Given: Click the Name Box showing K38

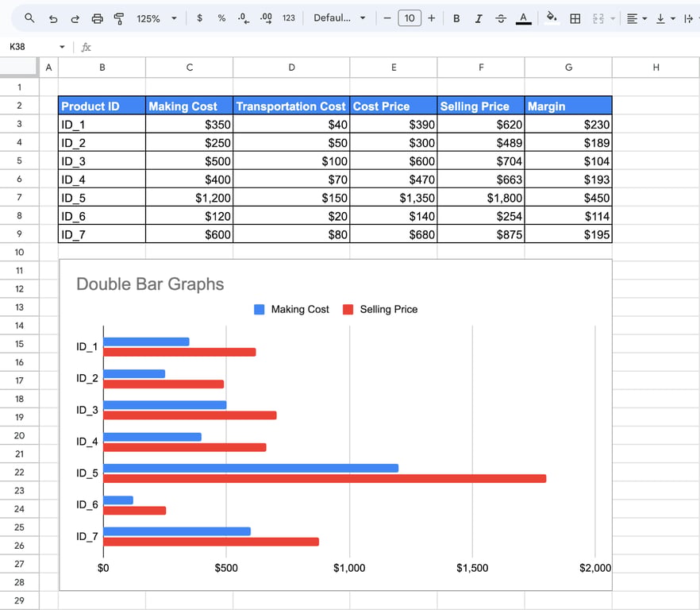Looking at the screenshot, I should [x=31, y=47].
